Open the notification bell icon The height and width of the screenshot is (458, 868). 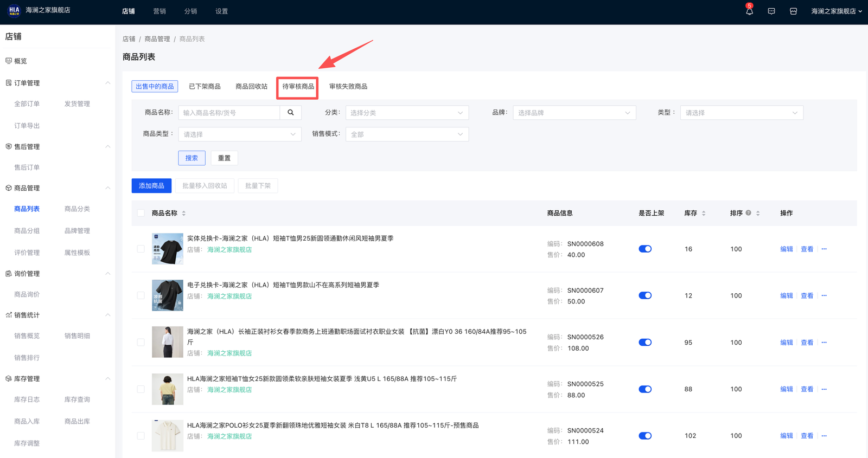coord(749,11)
